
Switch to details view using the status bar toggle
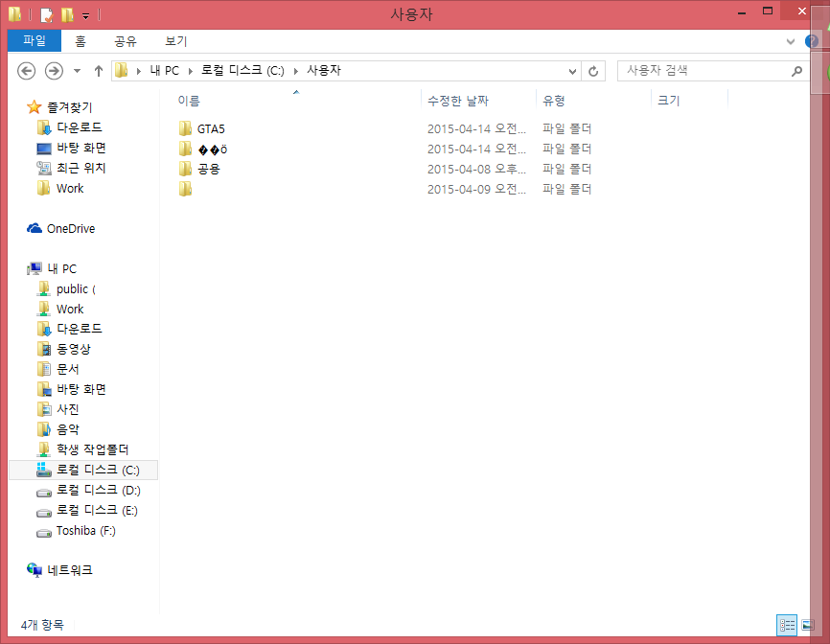[x=787, y=624]
